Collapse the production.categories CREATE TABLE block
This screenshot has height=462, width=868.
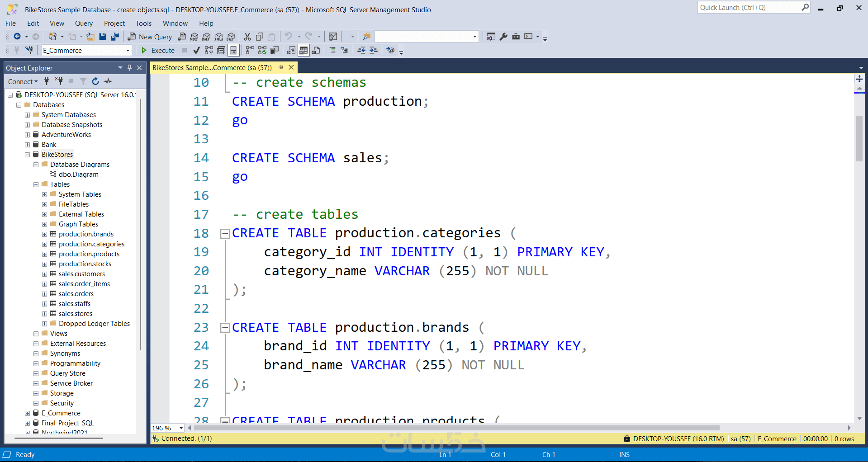(x=225, y=234)
